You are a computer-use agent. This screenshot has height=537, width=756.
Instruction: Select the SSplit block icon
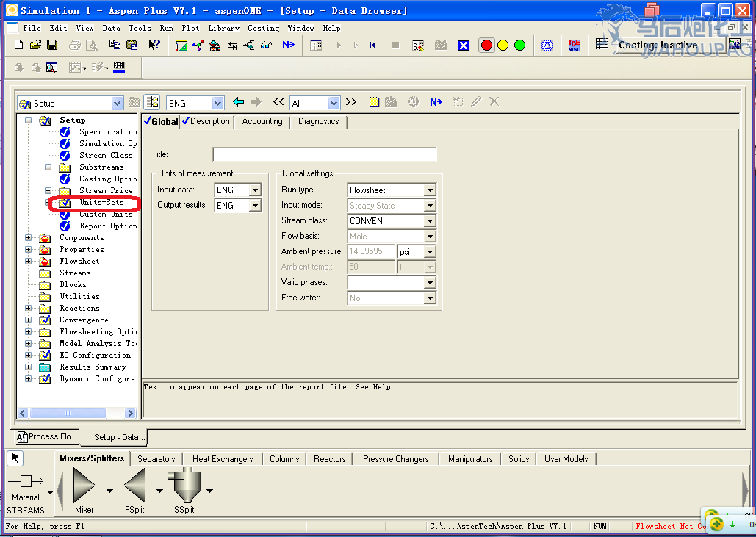point(184,486)
